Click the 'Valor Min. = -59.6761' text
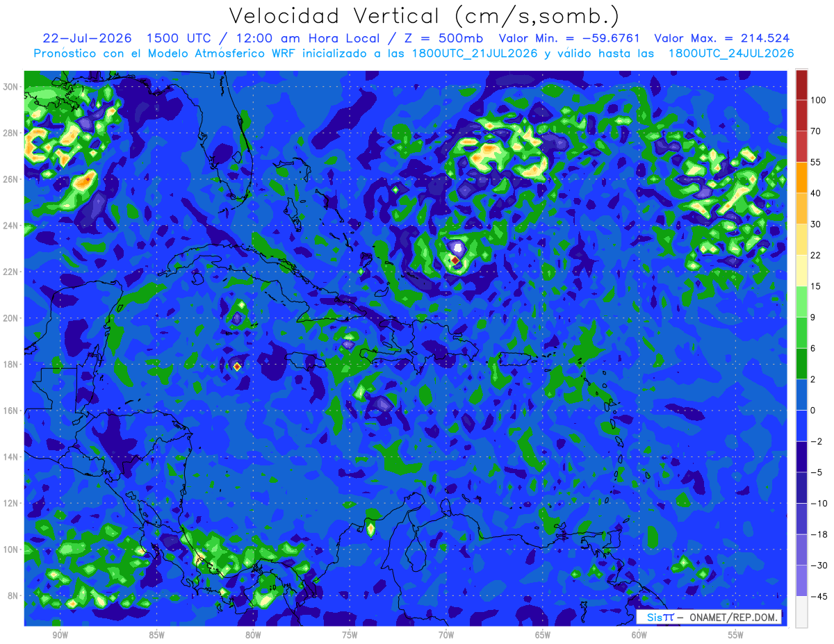This screenshot has width=834, height=644. tap(570, 38)
